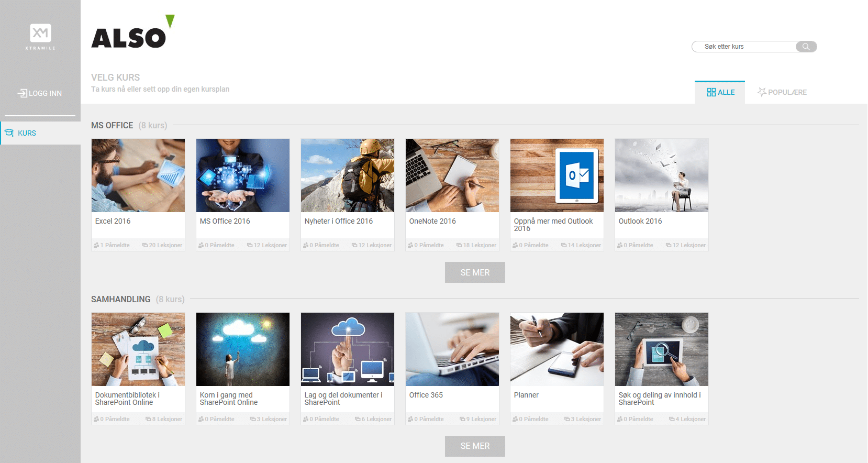868x463 pixels.
Task: Open the Excel 2016 course thumbnail
Action: coord(138,175)
